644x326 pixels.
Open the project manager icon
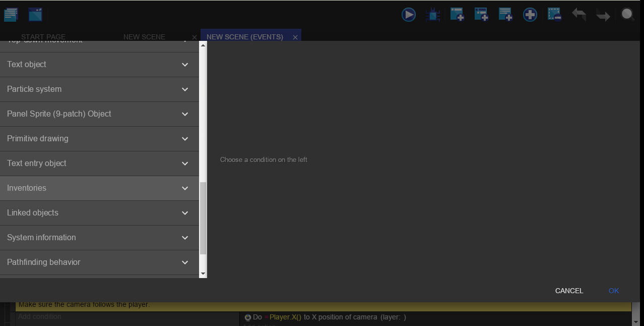tap(11, 15)
